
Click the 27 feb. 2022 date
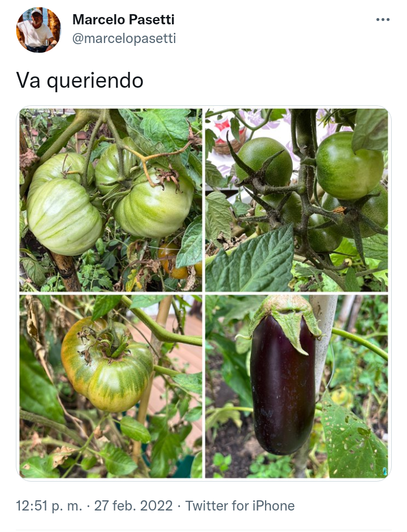tap(133, 506)
